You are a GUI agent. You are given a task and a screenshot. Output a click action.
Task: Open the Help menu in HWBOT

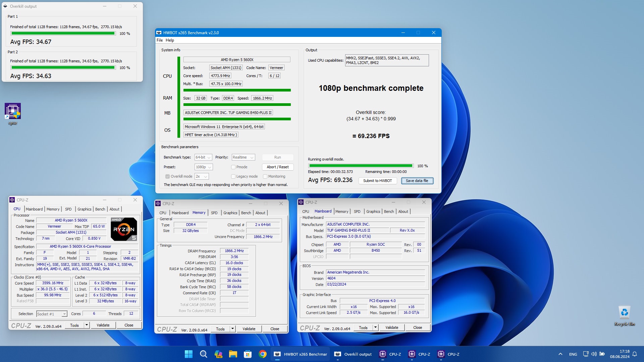[170, 40]
